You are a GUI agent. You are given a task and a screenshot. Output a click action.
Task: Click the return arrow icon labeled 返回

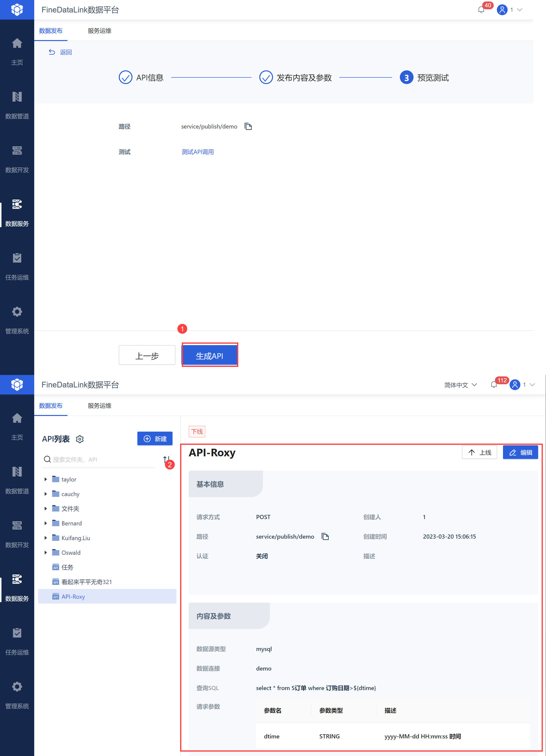[52, 52]
